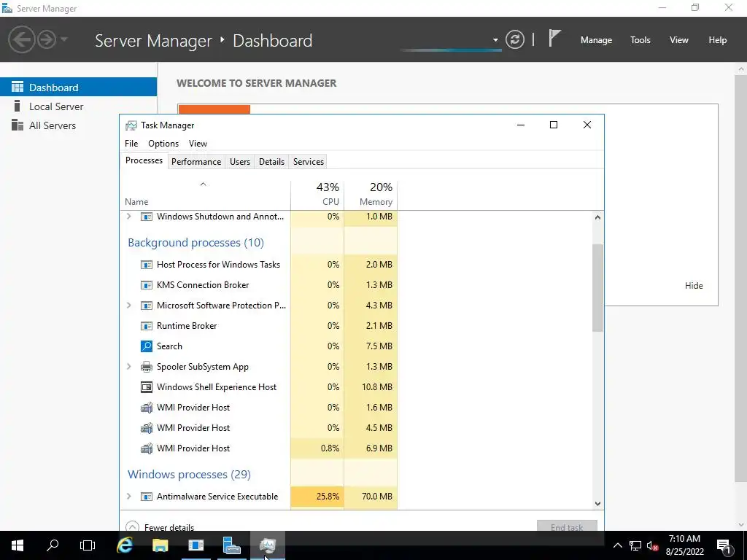Screen dimensions: 747x560
Task: Click the Server Manager forward arrow
Action: coord(47,39)
